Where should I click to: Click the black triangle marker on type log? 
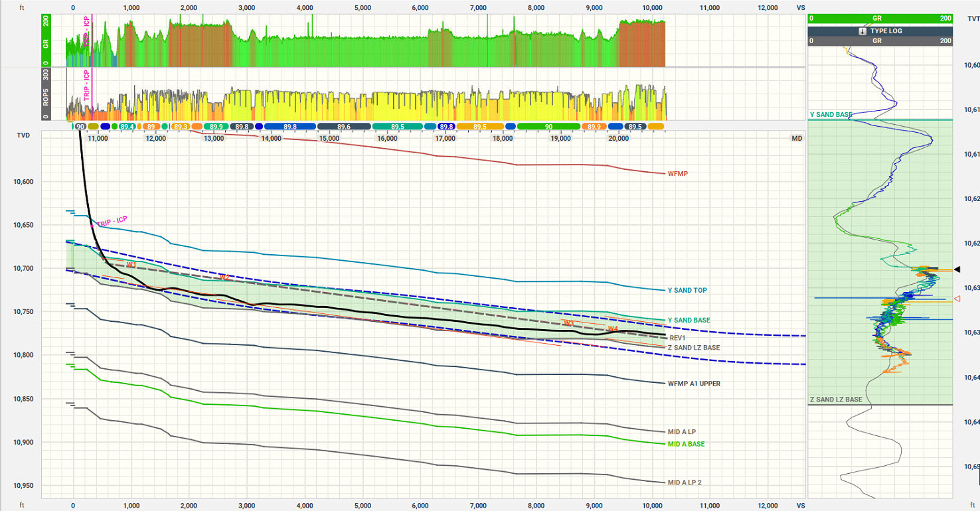(x=957, y=269)
